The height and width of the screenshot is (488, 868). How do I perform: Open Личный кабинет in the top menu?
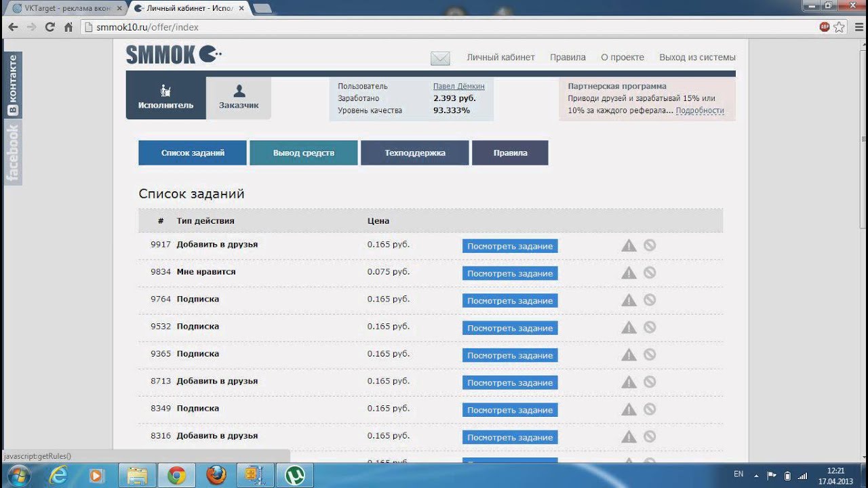501,58
